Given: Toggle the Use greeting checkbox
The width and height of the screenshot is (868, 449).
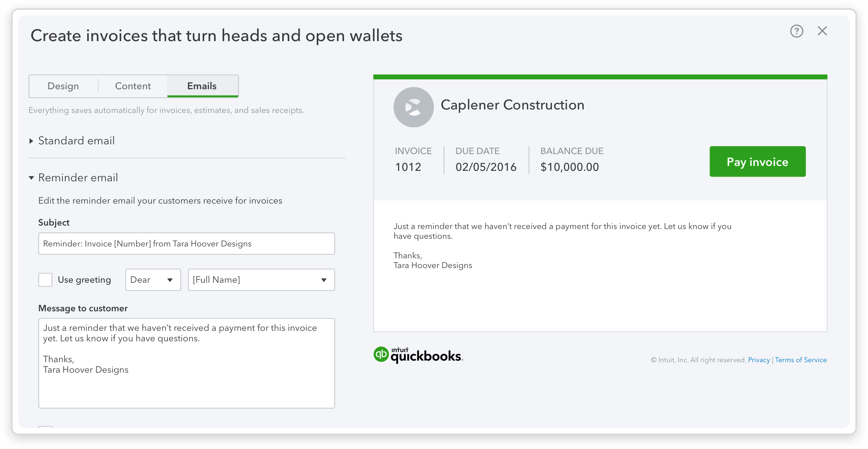Looking at the screenshot, I should 45,280.
